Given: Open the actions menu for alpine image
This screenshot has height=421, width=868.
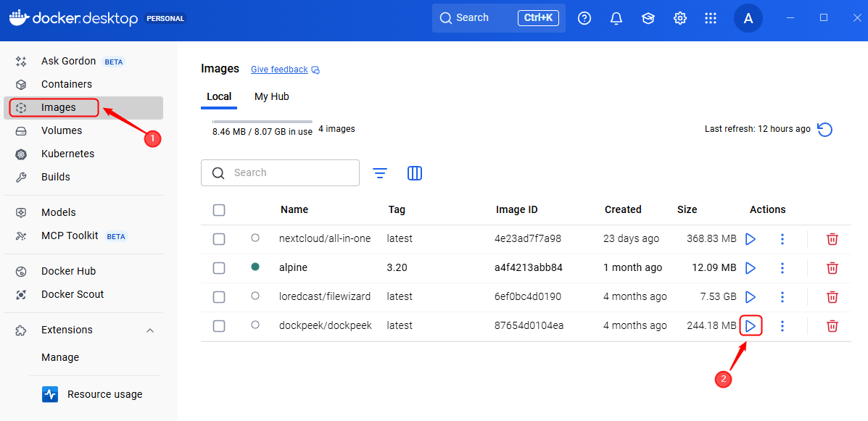Looking at the screenshot, I should coord(782,267).
